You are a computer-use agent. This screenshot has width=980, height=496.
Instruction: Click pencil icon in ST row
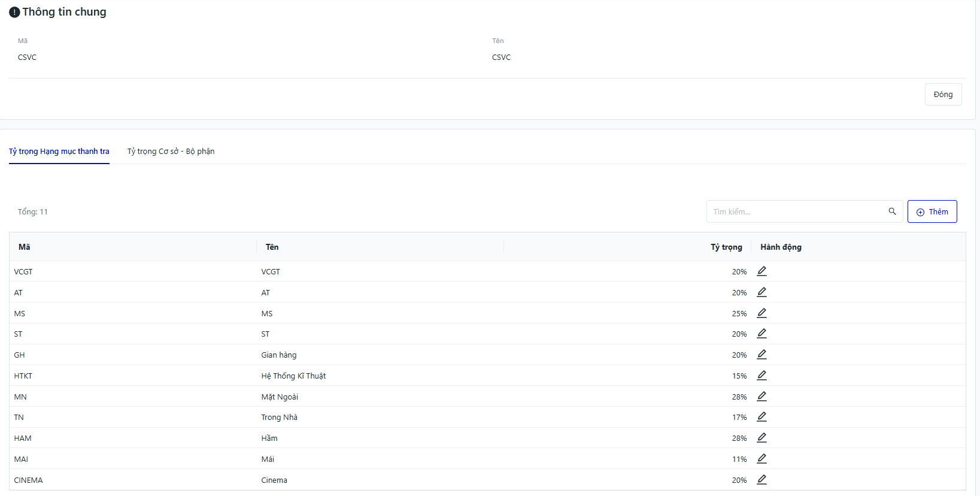761,334
